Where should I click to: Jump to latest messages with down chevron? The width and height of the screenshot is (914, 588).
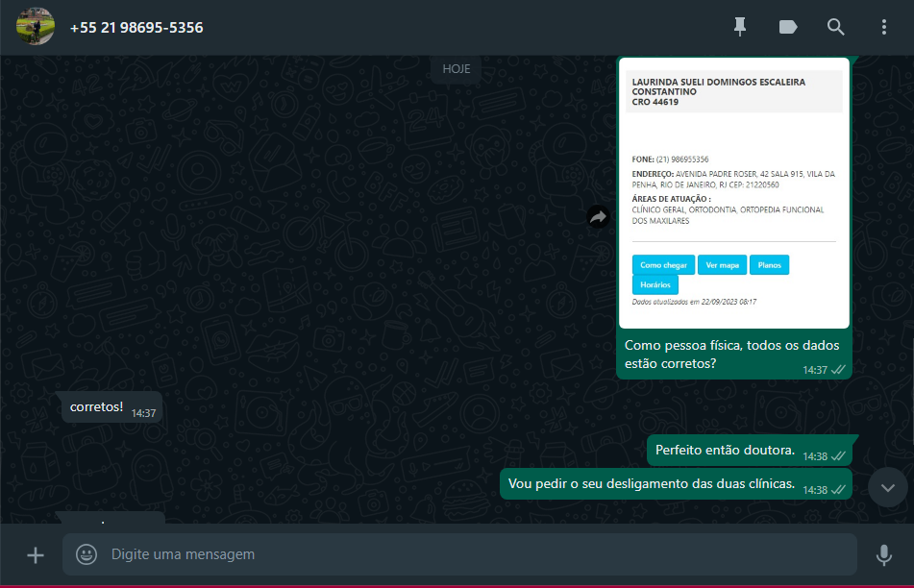(x=887, y=488)
